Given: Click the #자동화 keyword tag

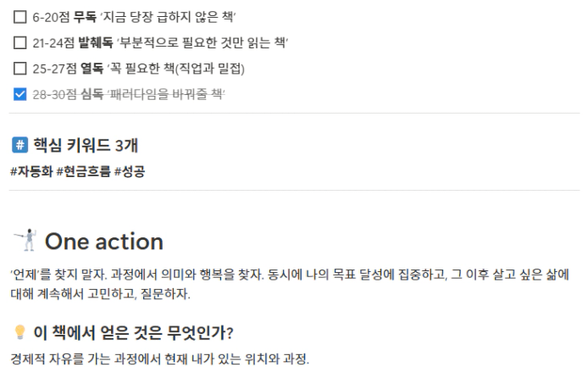Looking at the screenshot, I should point(31,171).
